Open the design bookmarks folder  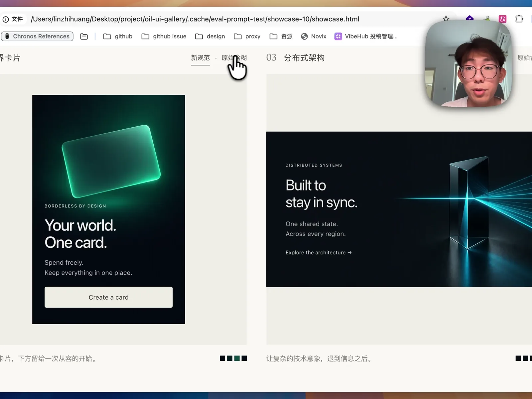210,36
